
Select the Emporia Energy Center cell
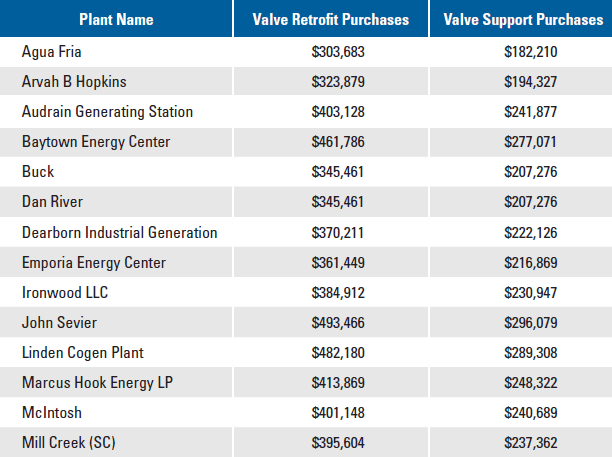(x=94, y=262)
